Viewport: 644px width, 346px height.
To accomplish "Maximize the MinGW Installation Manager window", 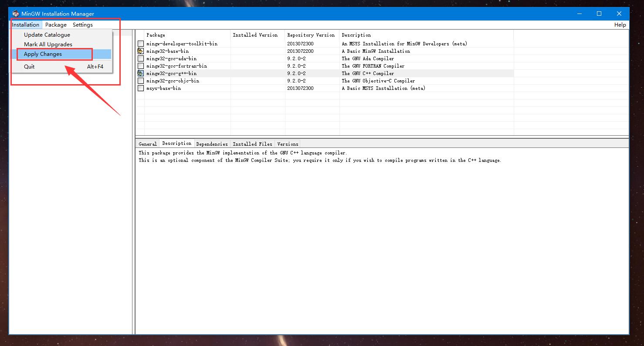I will [599, 14].
